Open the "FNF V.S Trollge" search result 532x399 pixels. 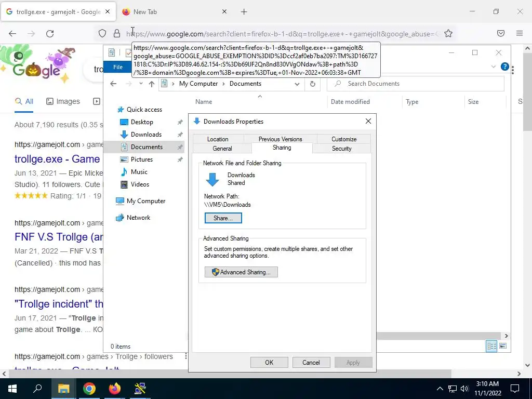pyautogui.click(x=58, y=237)
